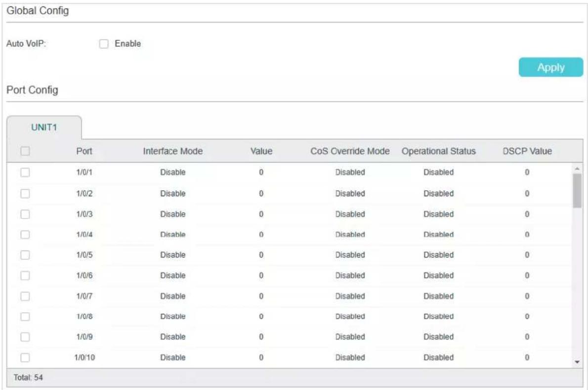The width and height of the screenshot is (588, 390).
Task: Click the DSCP Value column header
Action: 527,151
